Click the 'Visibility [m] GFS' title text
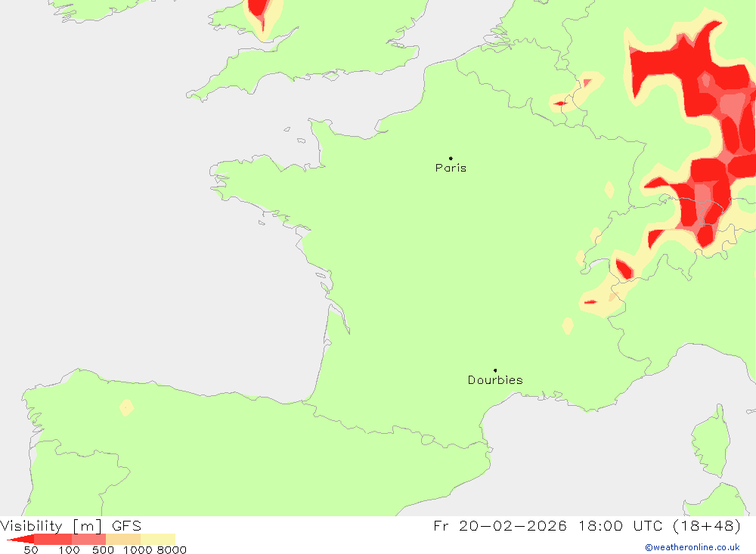This screenshot has height=554, width=756. (71, 525)
